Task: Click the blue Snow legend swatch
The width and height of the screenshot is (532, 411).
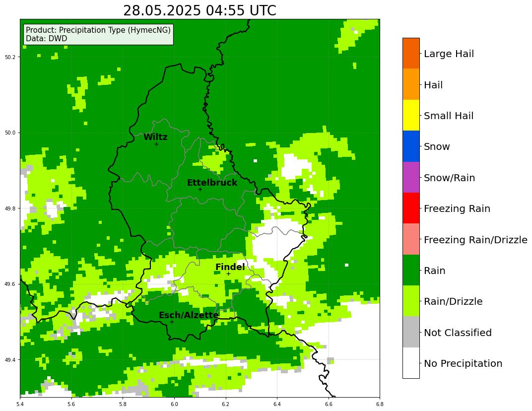Action: pyautogui.click(x=411, y=146)
